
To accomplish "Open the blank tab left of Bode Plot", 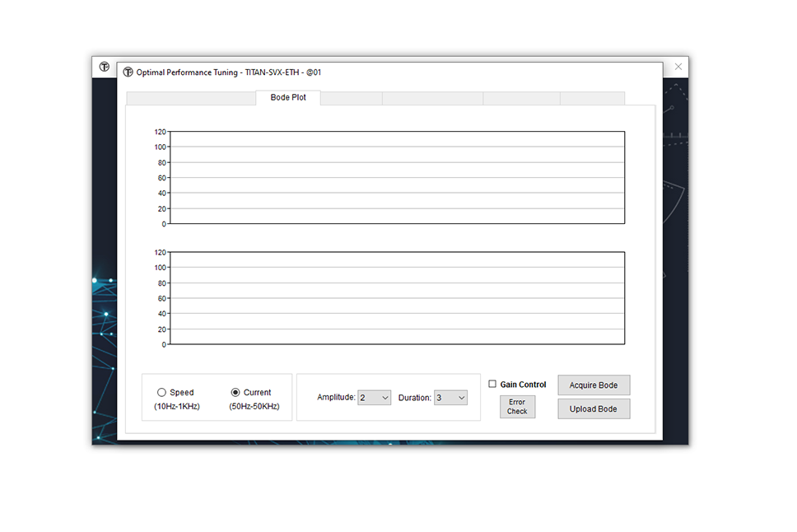I will point(191,99).
